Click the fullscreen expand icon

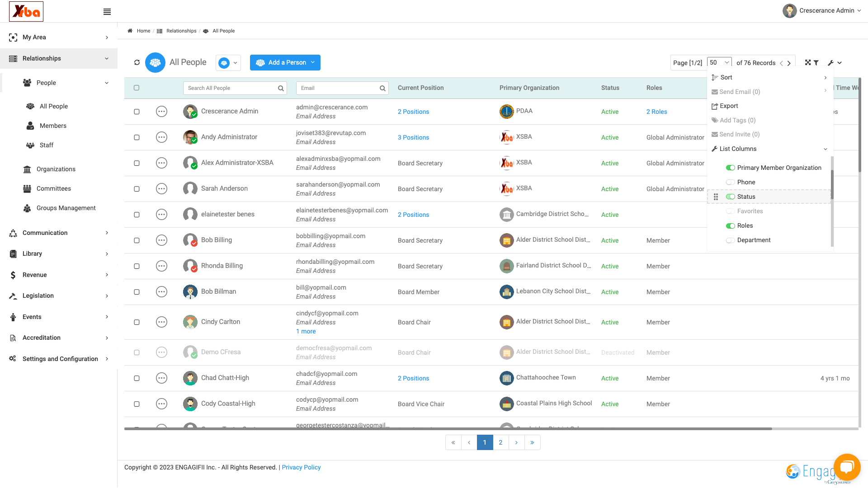(x=808, y=62)
